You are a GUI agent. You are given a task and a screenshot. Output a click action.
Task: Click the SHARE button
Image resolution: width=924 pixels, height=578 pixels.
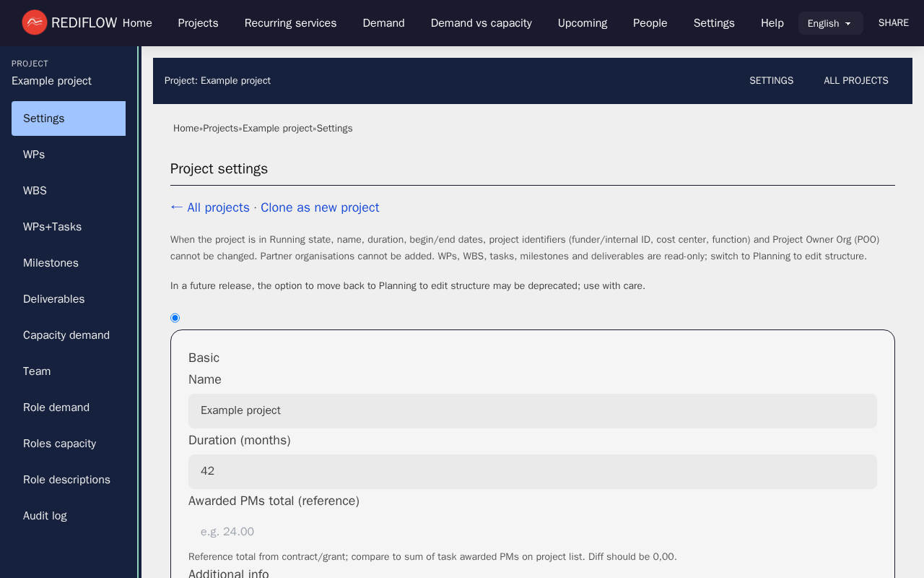click(893, 22)
